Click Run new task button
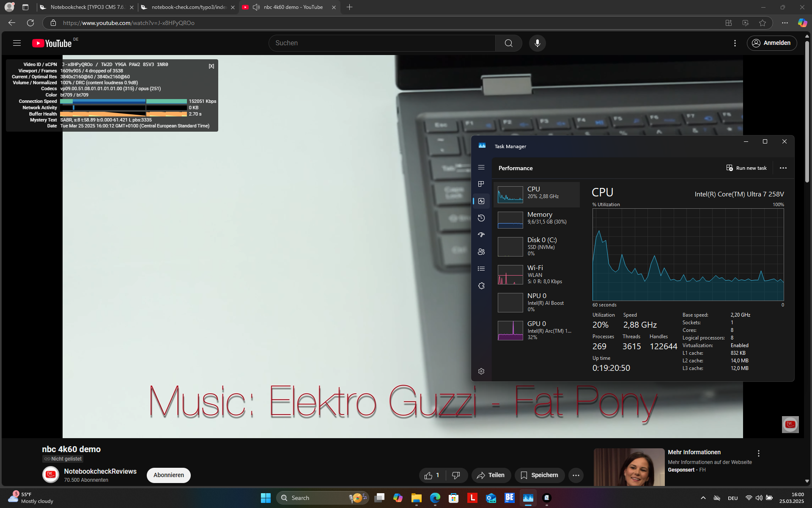The width and height of the screenshot is (812, 508). coord(746,168)
